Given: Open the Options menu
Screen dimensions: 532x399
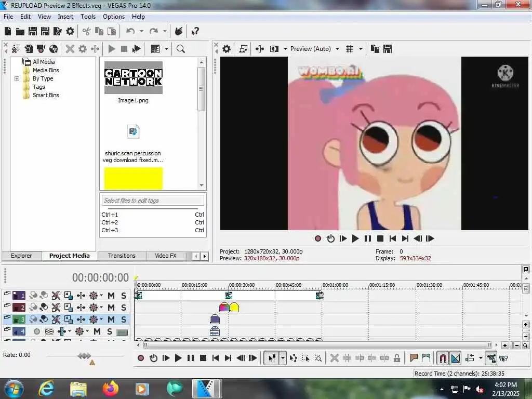Looking at the screenshot, I should pos(114,17).
